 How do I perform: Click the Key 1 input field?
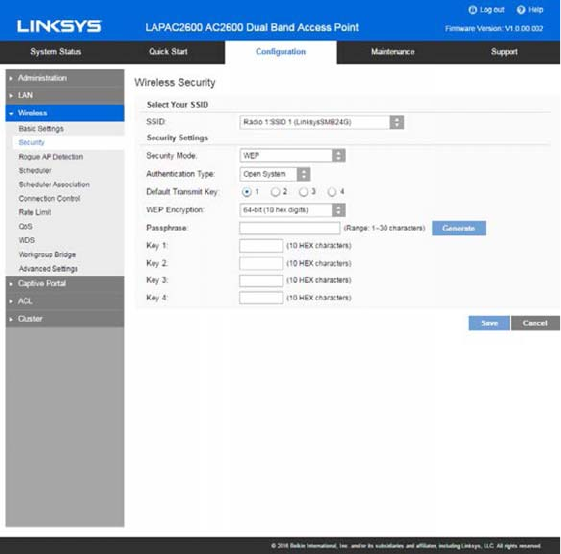(x=261, y=246)
